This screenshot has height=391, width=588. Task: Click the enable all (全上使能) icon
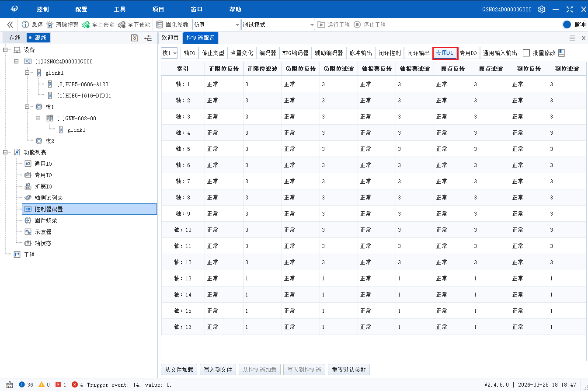pyautogui.click(x=86, y=24)
